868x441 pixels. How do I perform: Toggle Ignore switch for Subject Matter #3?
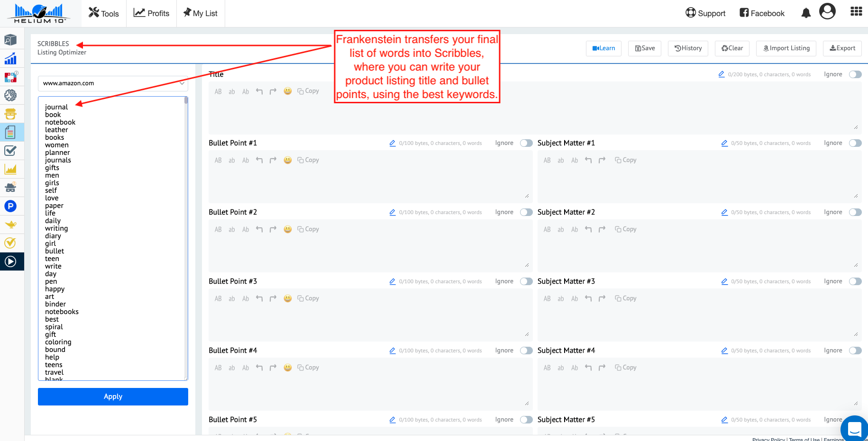855,281
